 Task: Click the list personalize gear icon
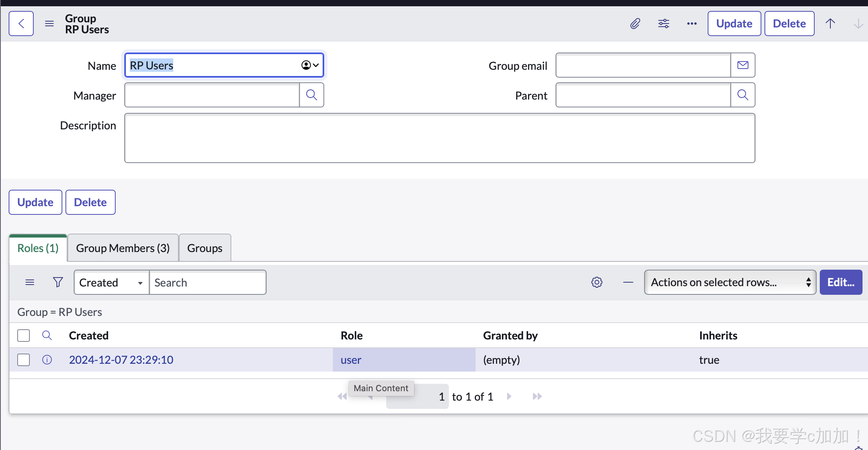[597, 282]
